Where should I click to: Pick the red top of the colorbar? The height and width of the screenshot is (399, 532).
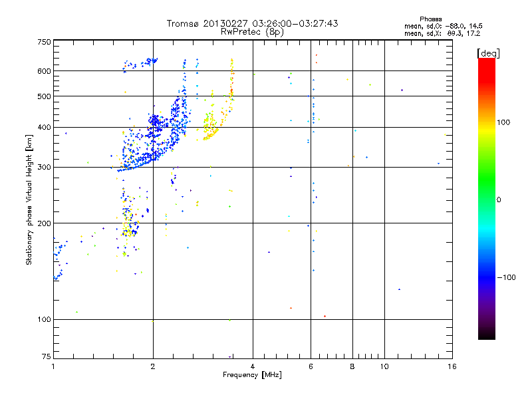tap(486, 62)
